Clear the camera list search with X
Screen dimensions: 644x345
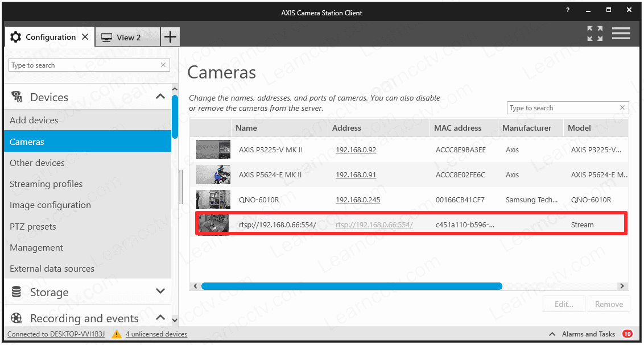pyautogui.click(x=622, y=108)
